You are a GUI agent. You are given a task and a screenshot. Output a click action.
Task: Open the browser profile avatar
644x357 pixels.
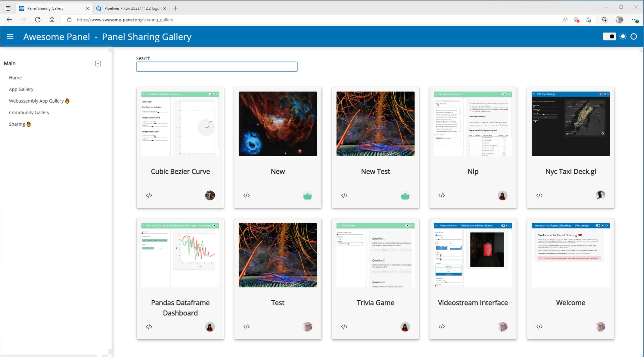620,20
